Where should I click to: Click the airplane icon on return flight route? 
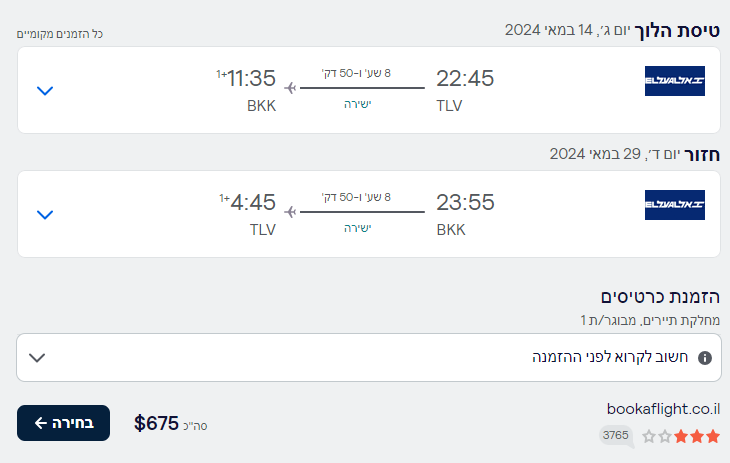291,212
